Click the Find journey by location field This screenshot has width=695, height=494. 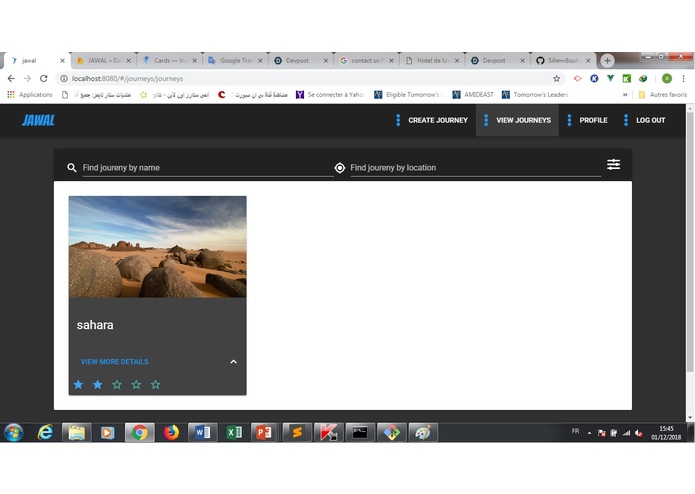(x=476, y=168)
